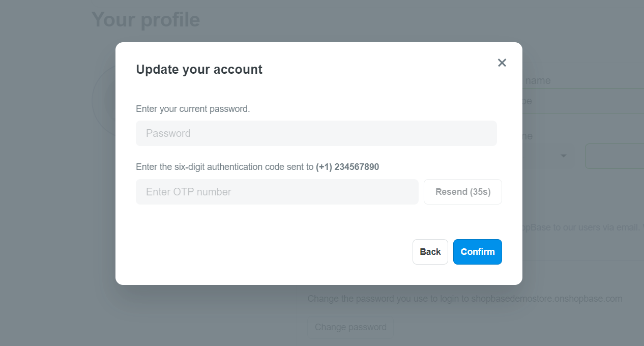
Task: Confirm the account update
Action: (478, 252)
